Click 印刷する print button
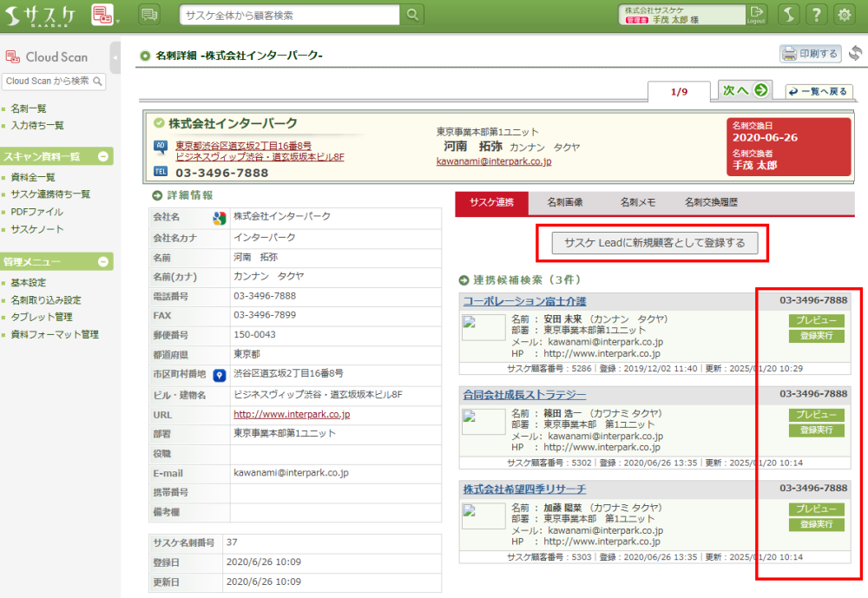This screenshot has height=598, width=868. coord(811,54)
